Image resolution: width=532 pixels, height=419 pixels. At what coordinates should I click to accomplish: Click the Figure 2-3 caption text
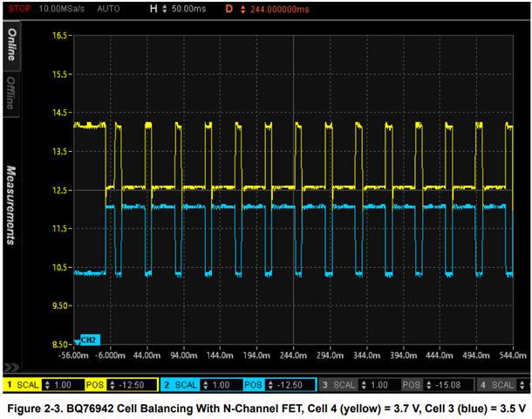pos(266,409)
